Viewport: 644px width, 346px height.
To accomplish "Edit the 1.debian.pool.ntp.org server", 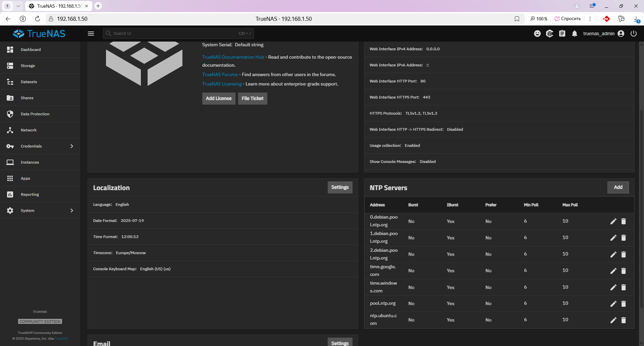I will [x=613, y=238].
